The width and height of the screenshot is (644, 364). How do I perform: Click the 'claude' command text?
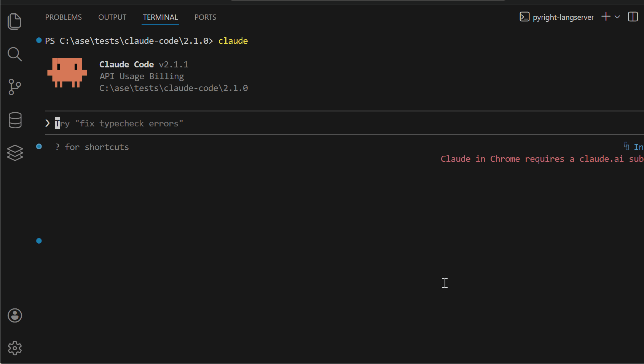coord(233,41)
